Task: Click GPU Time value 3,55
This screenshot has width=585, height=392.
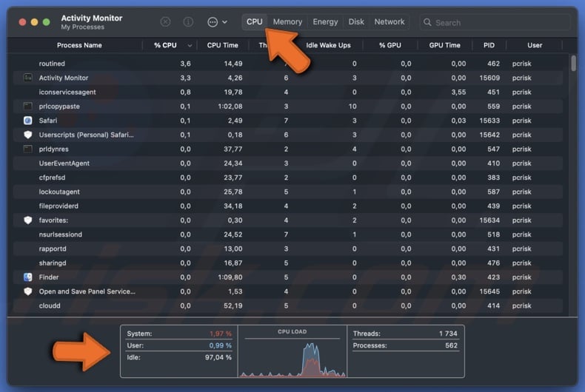Action: coord(458,92)
